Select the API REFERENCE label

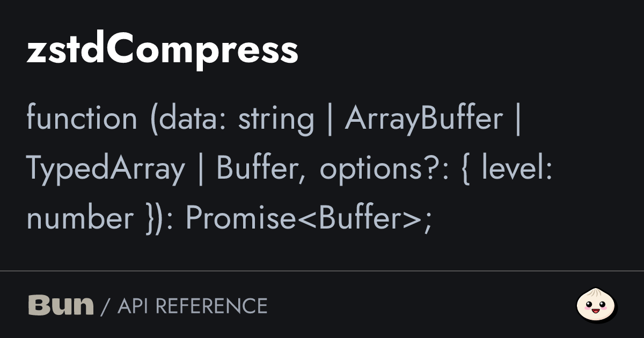[192, 306]
